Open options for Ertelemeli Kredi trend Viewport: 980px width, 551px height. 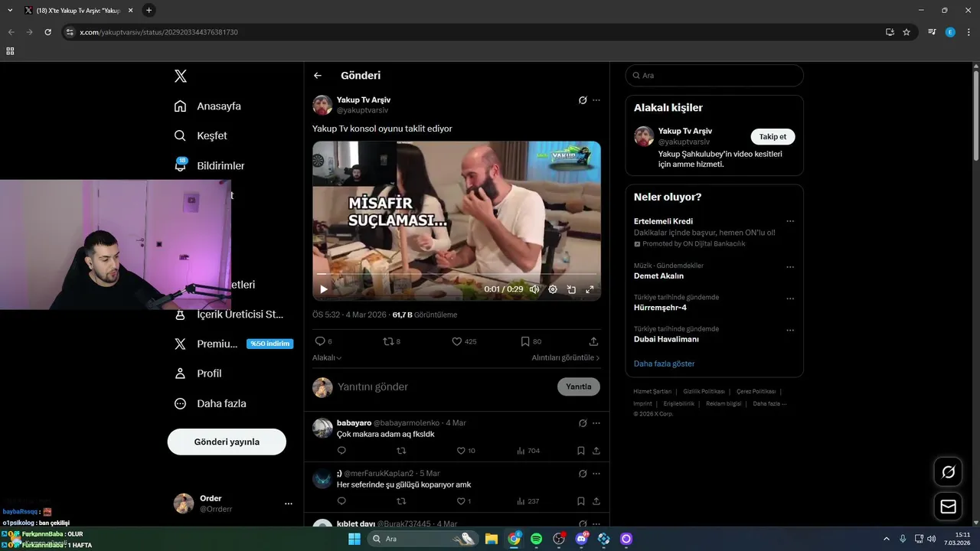pos(790,221)
